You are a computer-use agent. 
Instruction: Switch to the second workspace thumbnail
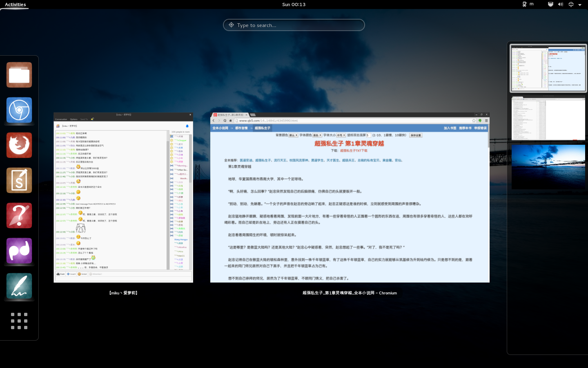548,119
